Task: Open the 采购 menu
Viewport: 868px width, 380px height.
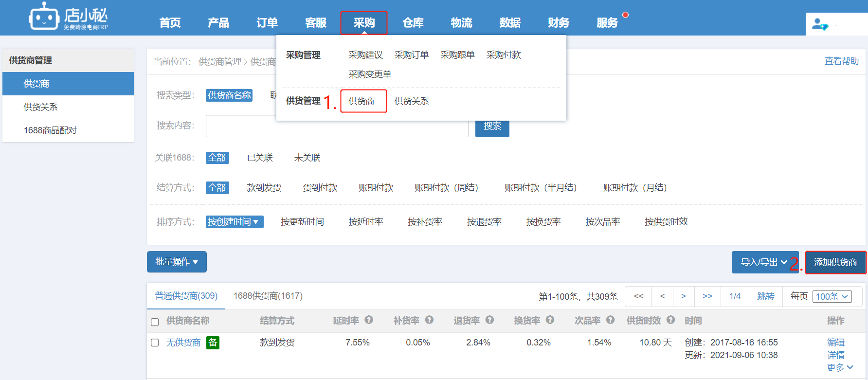Action: click(x=364, y=23)
